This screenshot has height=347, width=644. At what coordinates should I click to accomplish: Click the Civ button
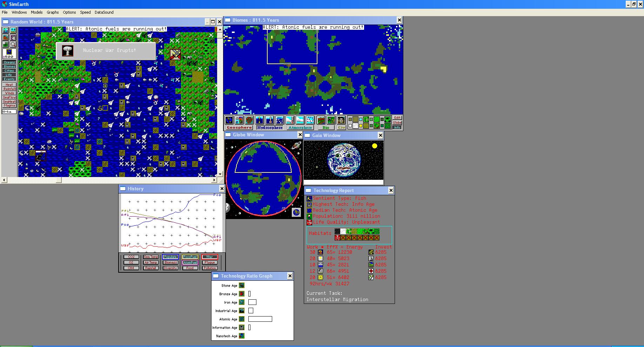(341, 128)
